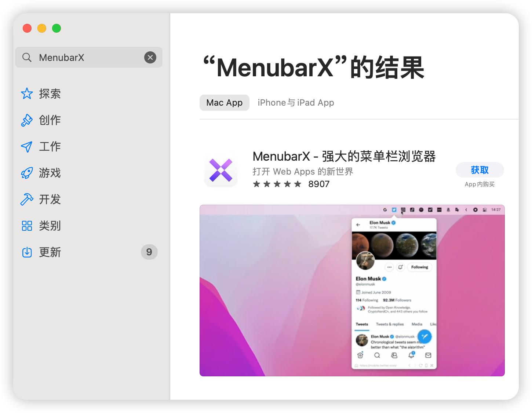This screenshot has width=532, height=413.
Task: Click the 工作 sidebar icon
Action: [27, 147]
